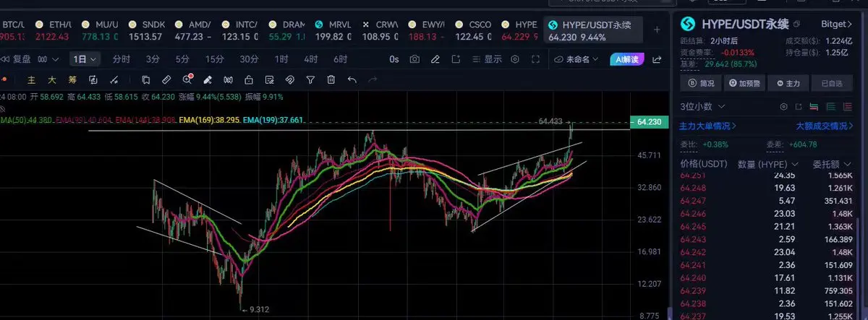This screenshot has width=868, height=320.
Task: Select the brush drawing tool
Action: point(208,79)
